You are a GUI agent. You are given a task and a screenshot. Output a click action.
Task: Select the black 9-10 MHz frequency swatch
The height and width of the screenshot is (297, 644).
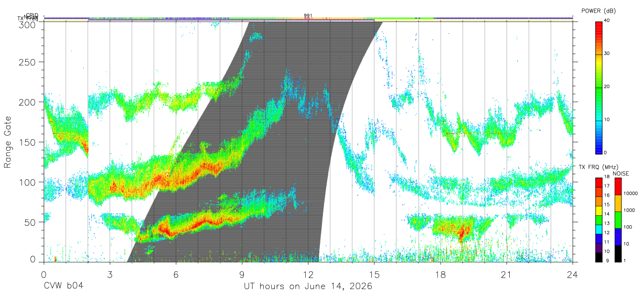(599, 257)
